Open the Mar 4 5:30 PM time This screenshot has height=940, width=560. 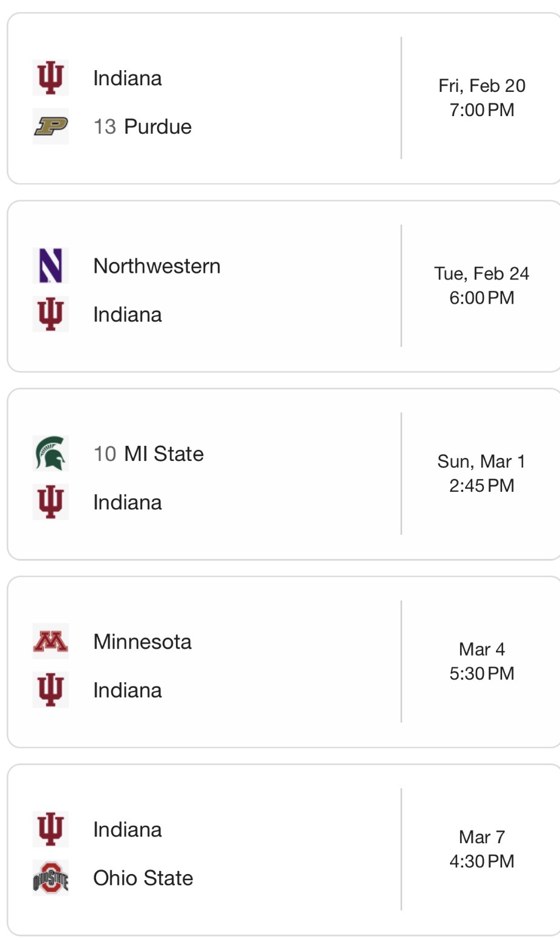coord(482,661)
